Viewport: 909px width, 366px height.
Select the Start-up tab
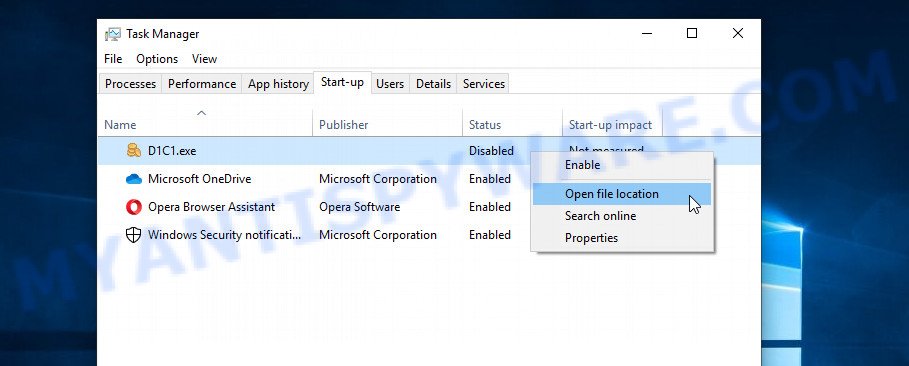[x=343, y=82]
